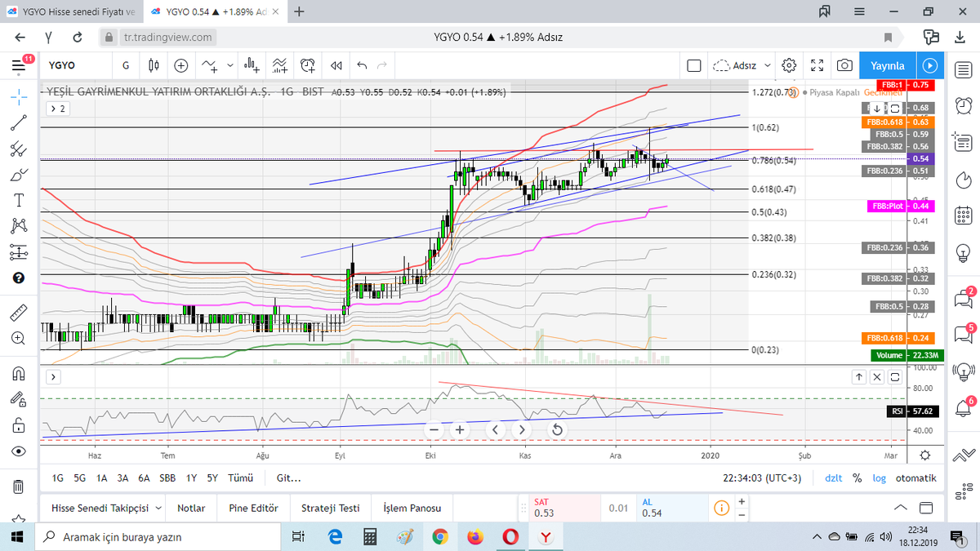Select the 6A date range
This screenshot has height=551, width=980.
(x=144, y=478)
